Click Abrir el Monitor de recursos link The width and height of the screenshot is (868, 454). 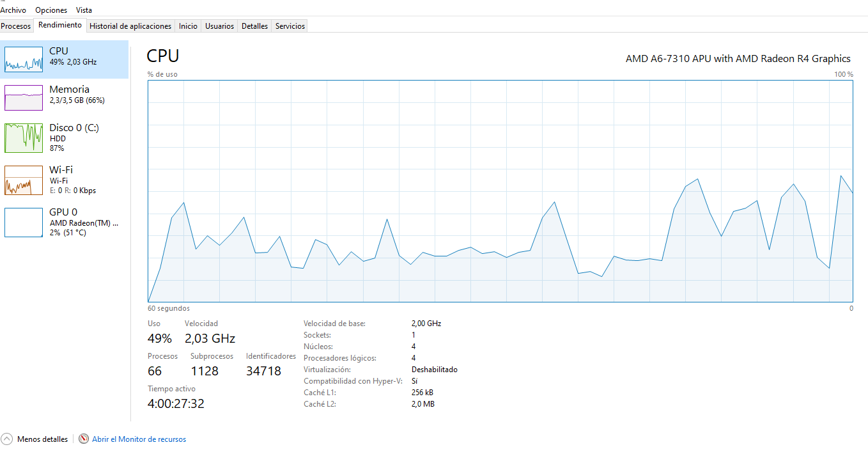point(139,439)
